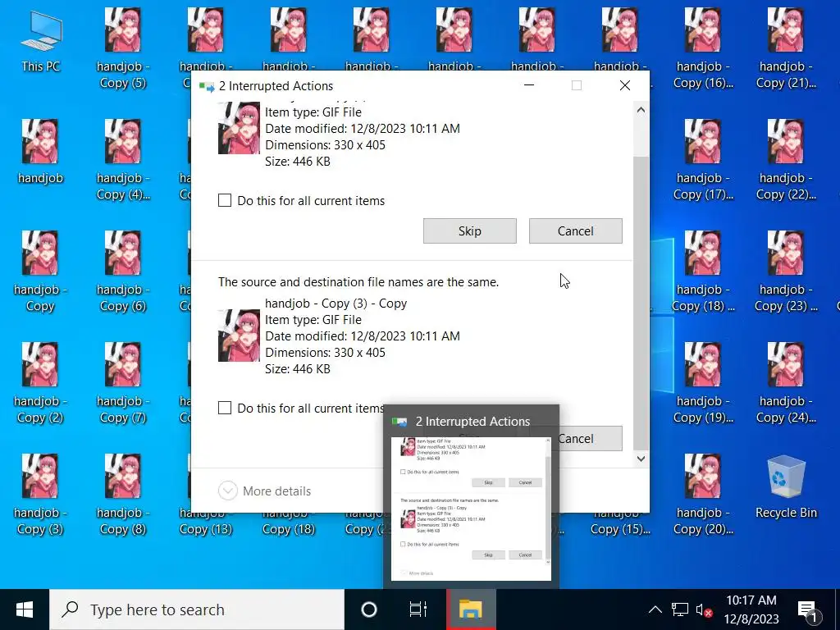Open Cortana from the taskbar
840x630 pixels.
coord(369,609)
